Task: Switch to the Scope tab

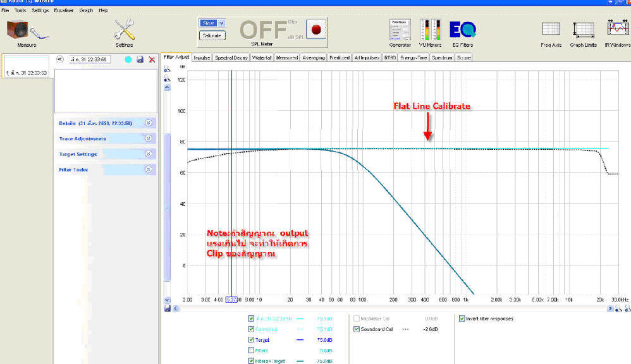Action: 463,58
